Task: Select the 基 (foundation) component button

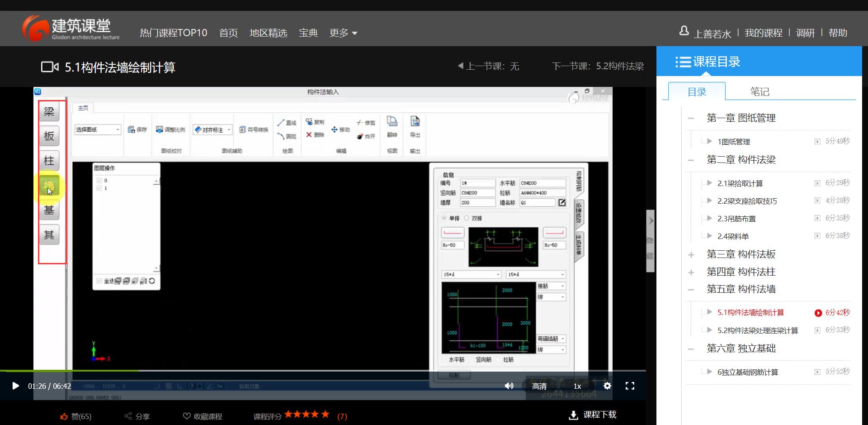Action: 49,210
